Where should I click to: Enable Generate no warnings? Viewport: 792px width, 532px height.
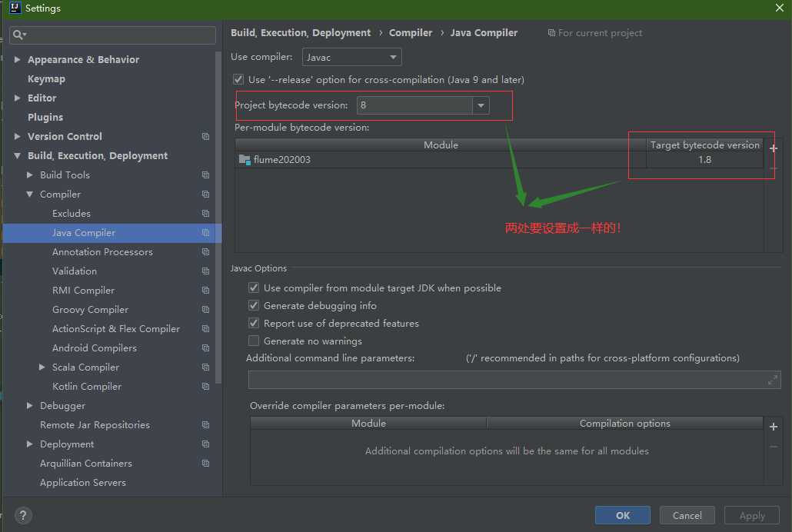pos(254,341)
